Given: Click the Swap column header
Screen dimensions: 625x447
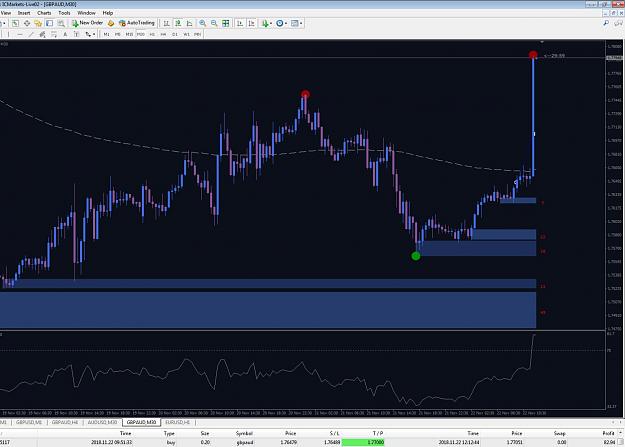Looking at the screenshot, I should (x=560, y=433).
